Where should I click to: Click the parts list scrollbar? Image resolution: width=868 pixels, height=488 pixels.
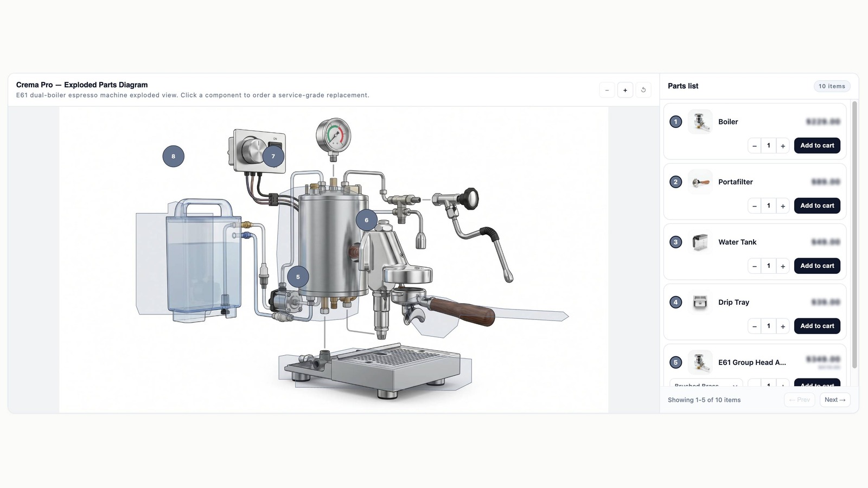point(855,234)
